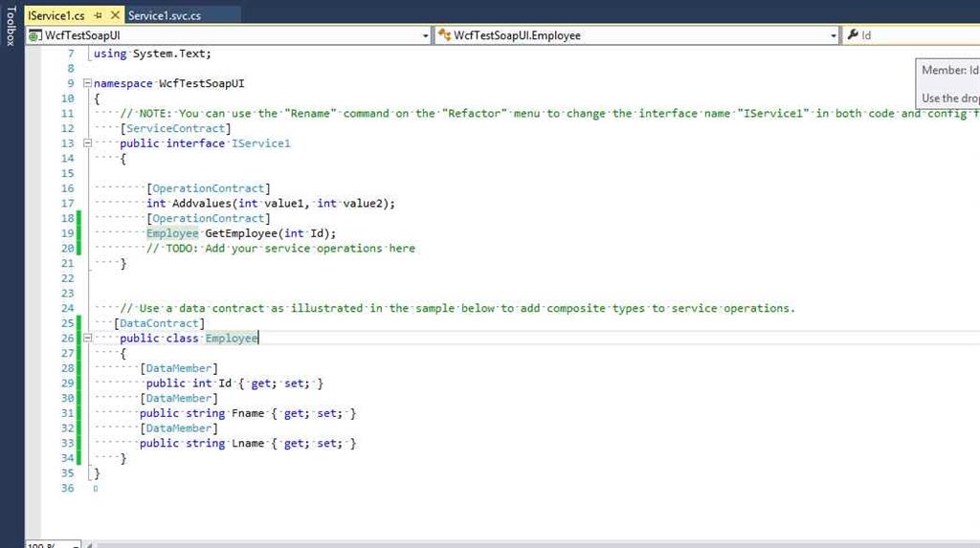Click the DataMember attribute on line 28

(x=178, y=368)
